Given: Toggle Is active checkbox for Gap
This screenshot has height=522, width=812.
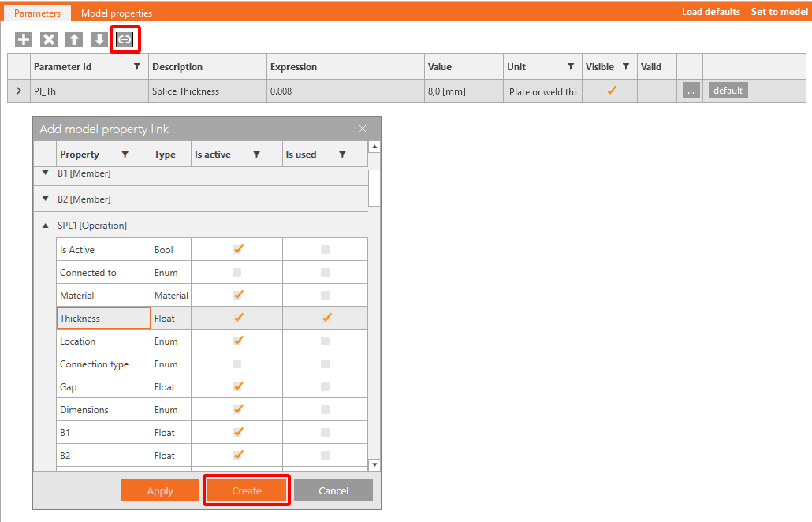Looking at the screenshot, I should [x=237, y=386].
